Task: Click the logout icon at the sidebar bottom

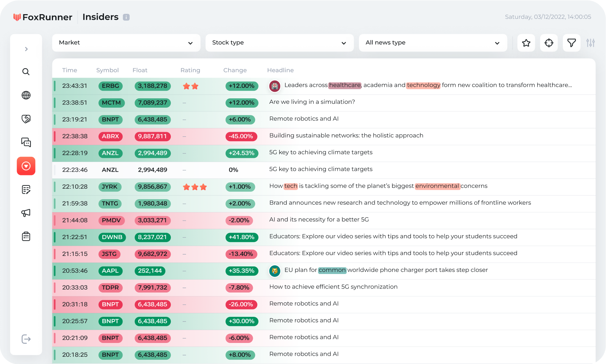Action: tap(26, 339)
